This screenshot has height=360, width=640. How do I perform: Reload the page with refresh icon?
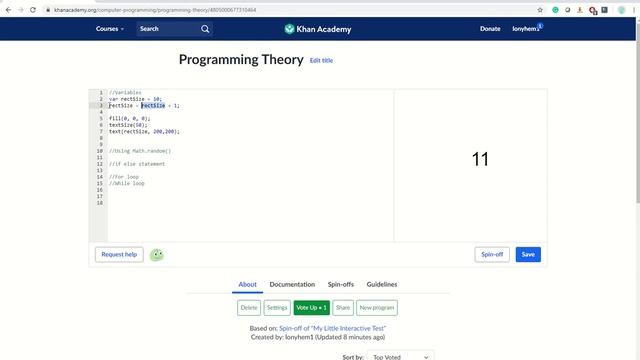33,10
